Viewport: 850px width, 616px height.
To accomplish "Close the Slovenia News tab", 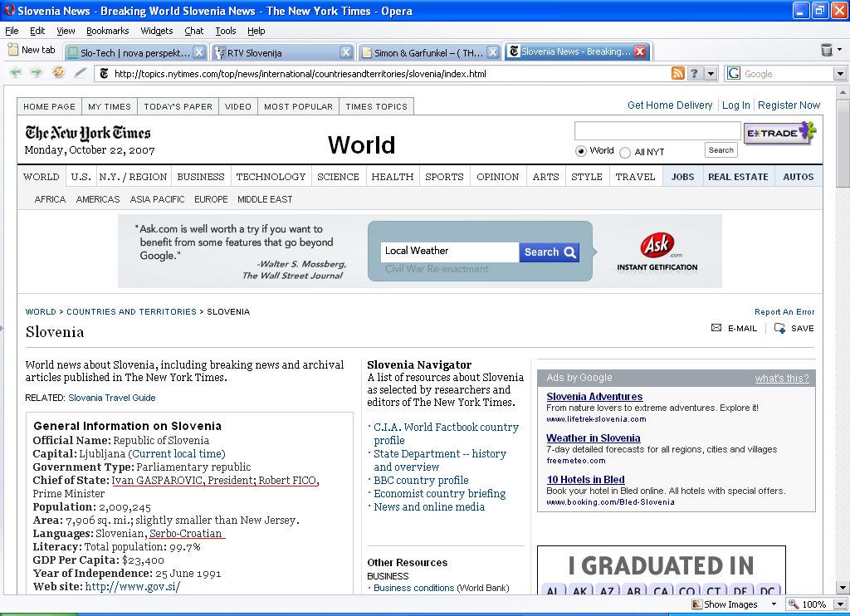I will 640,51.
